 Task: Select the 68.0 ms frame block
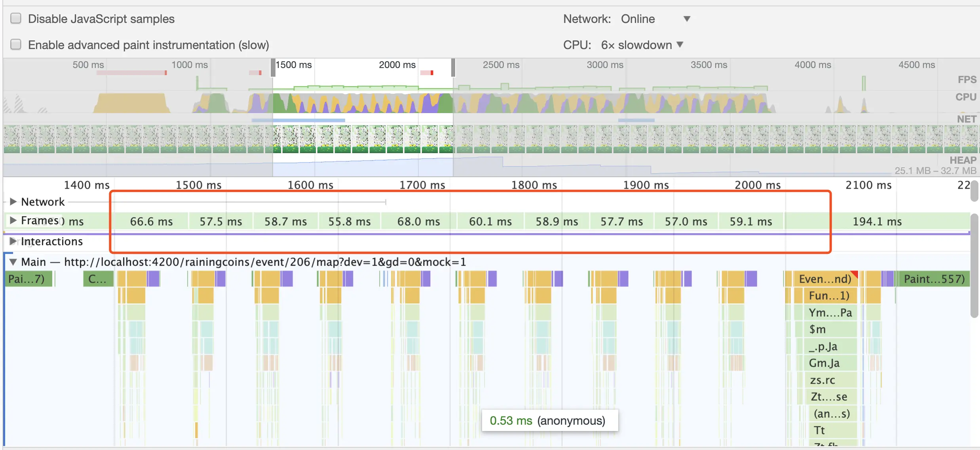click(418, 221)
